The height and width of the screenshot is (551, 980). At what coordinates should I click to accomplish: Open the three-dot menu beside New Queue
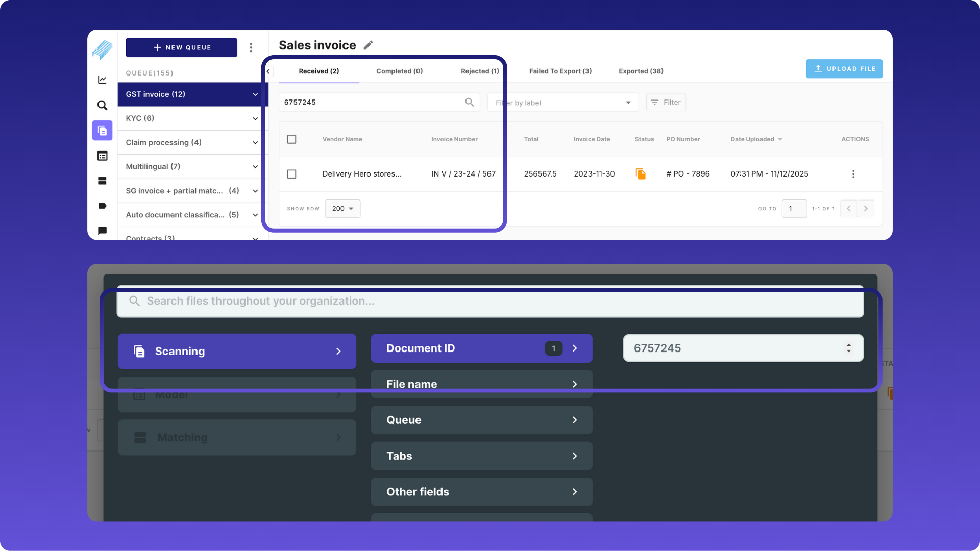[251, 47]
